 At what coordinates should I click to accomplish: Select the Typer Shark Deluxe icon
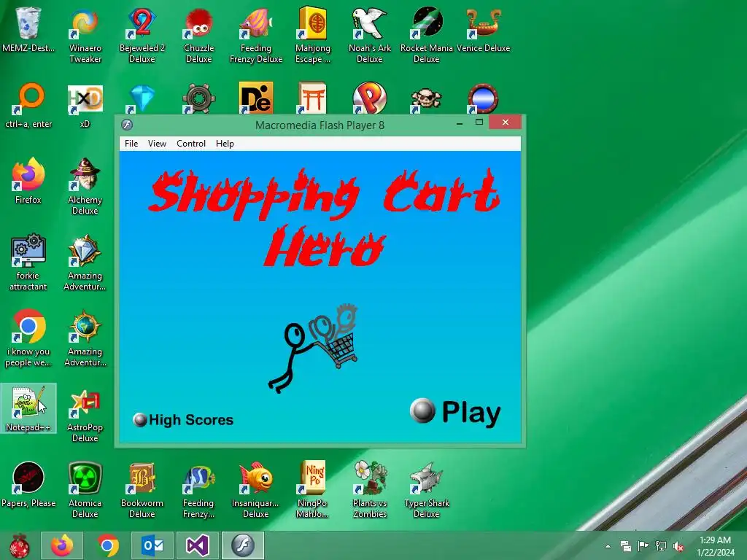click(x=426, y=490)
